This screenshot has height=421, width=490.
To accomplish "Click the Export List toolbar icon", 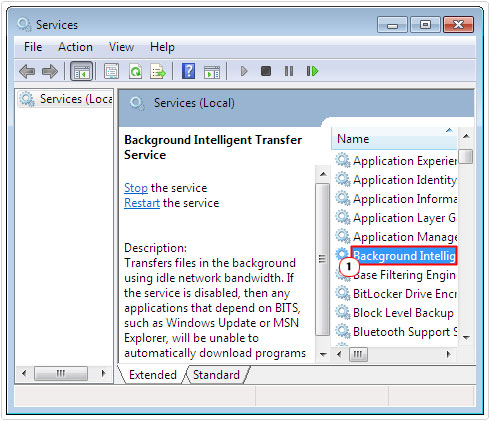I will coord(158,71).
